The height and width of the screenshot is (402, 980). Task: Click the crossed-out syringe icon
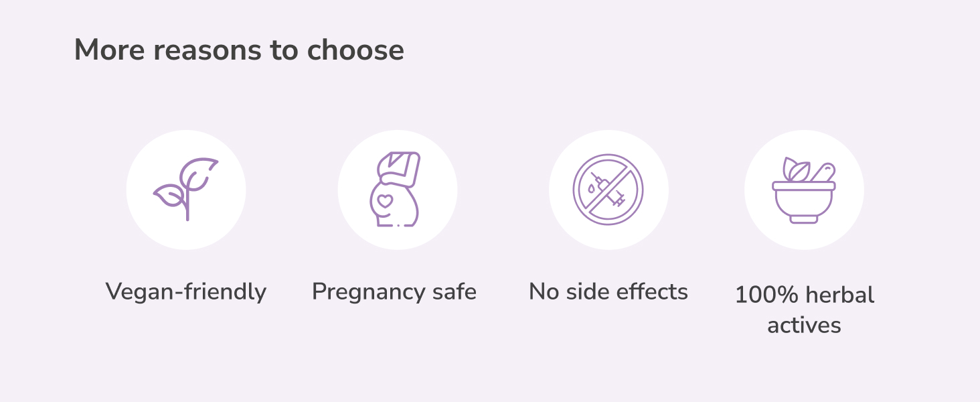608,190
